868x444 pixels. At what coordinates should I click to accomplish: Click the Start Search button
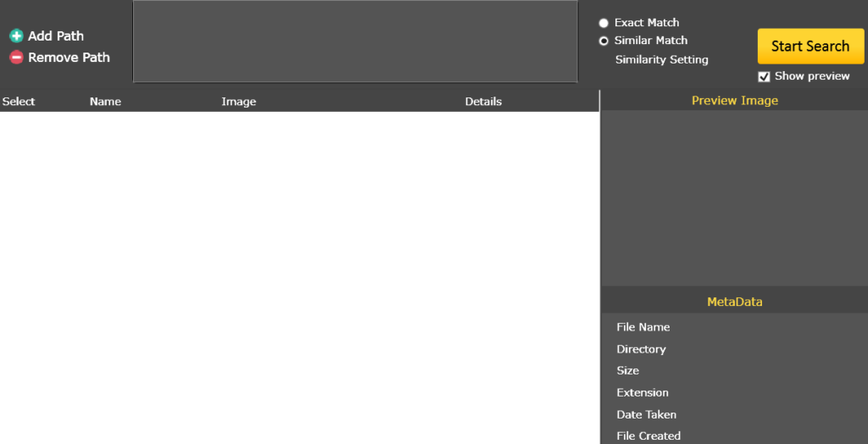pyautogui.click(x=810, y=47)
